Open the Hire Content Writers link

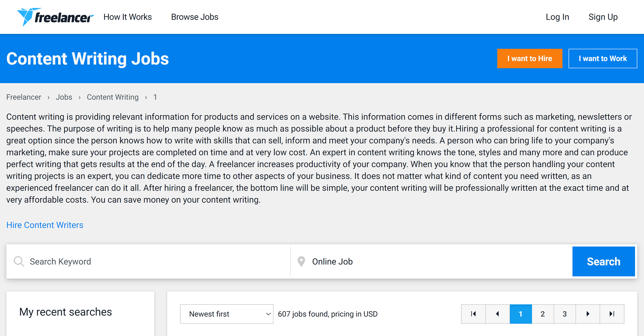coord(45,225)
